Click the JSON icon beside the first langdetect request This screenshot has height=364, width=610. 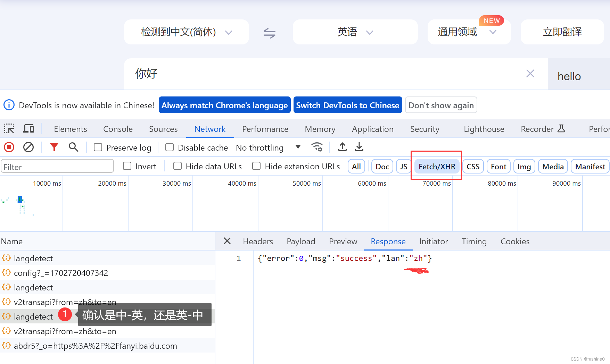6,258
